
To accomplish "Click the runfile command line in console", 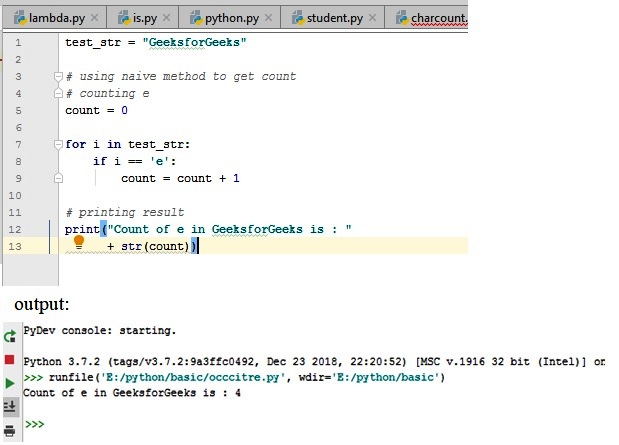I will click(x=234, y=377).
